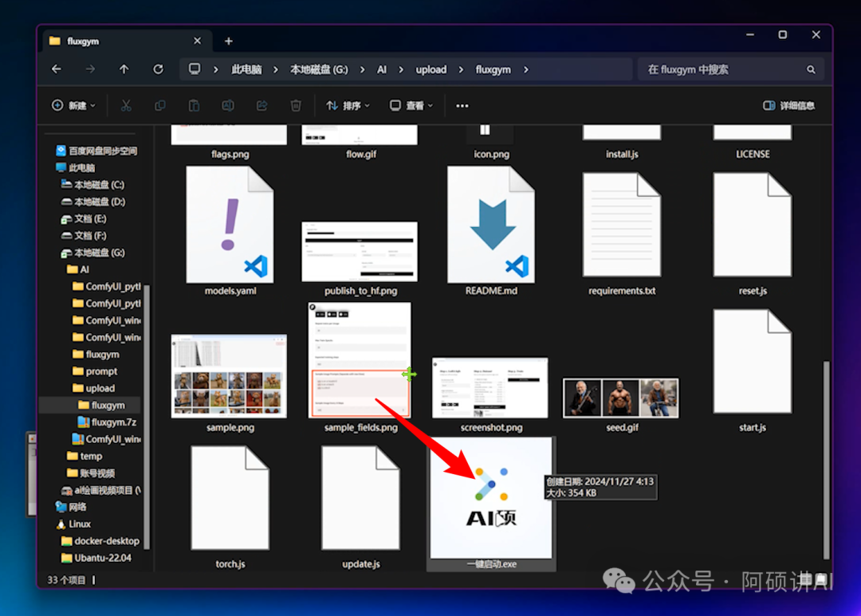861x616 pixels.
Task: Click the forward navigation arrow
Action: pos(90,69)
